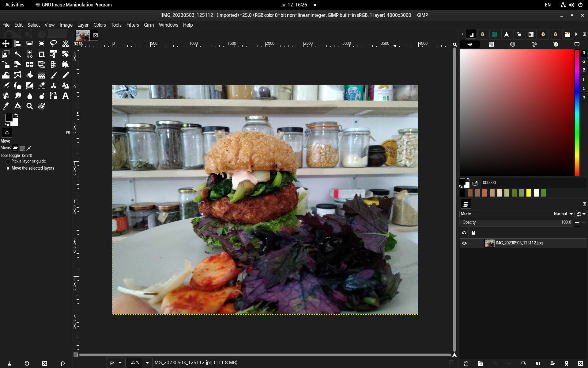The image size is (588, 368).
Task: Expand the 25% zoom level dropdown
Action: [147, 362]
